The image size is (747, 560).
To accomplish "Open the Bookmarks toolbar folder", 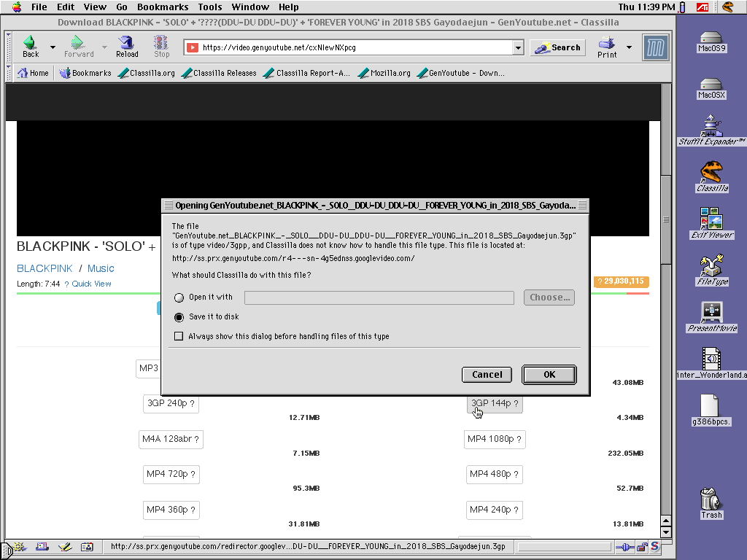I will pos(85,73).
